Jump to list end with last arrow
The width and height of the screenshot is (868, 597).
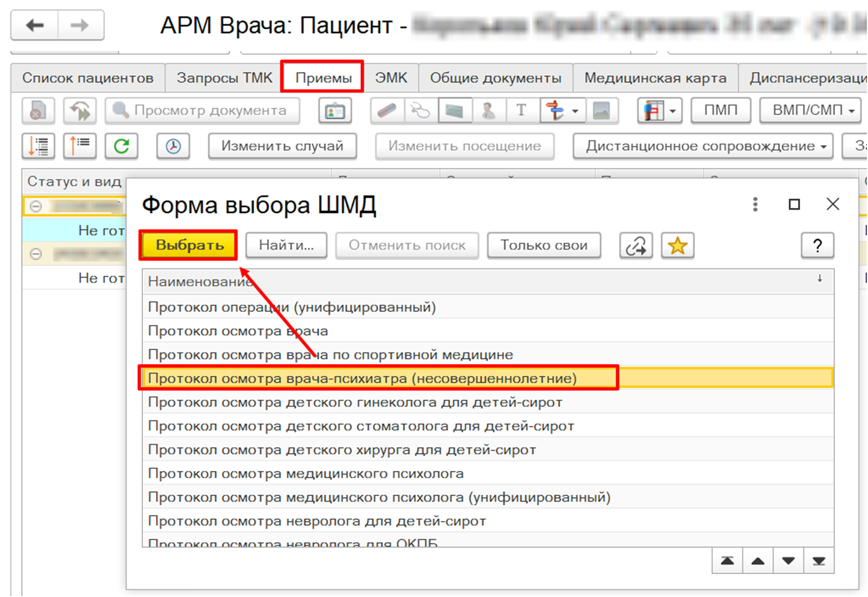pos(819,561)
